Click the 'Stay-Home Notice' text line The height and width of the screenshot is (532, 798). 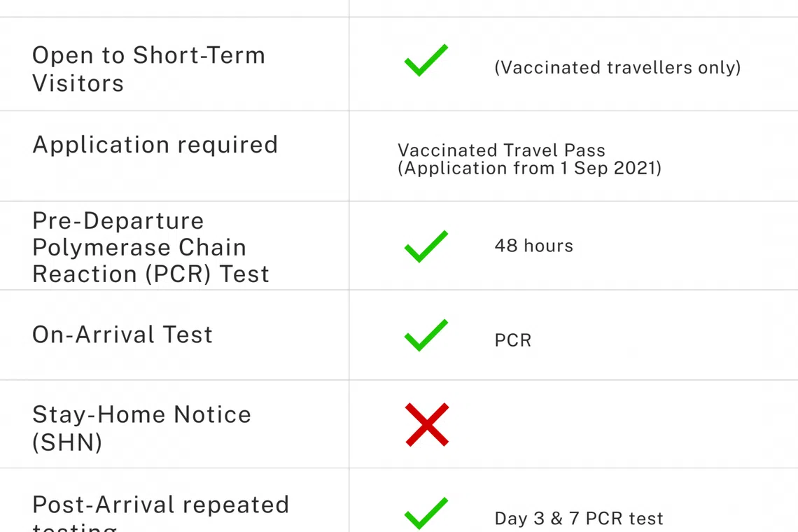coord(141,414)
